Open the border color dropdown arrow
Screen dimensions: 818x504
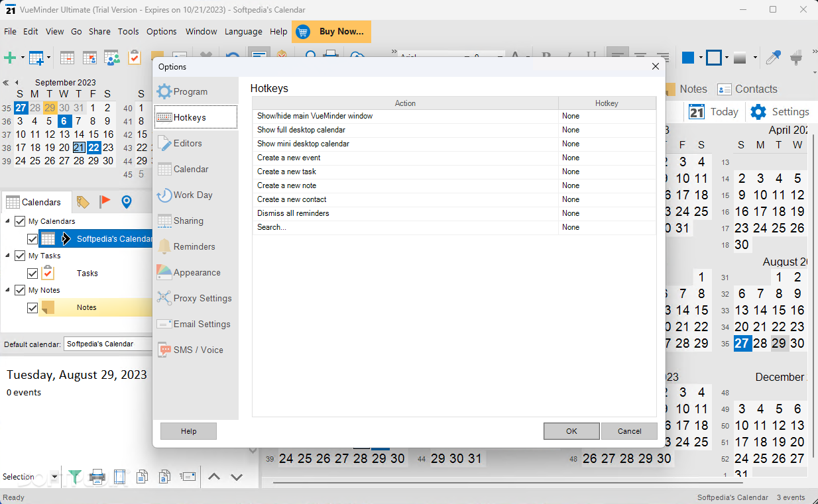727,58
